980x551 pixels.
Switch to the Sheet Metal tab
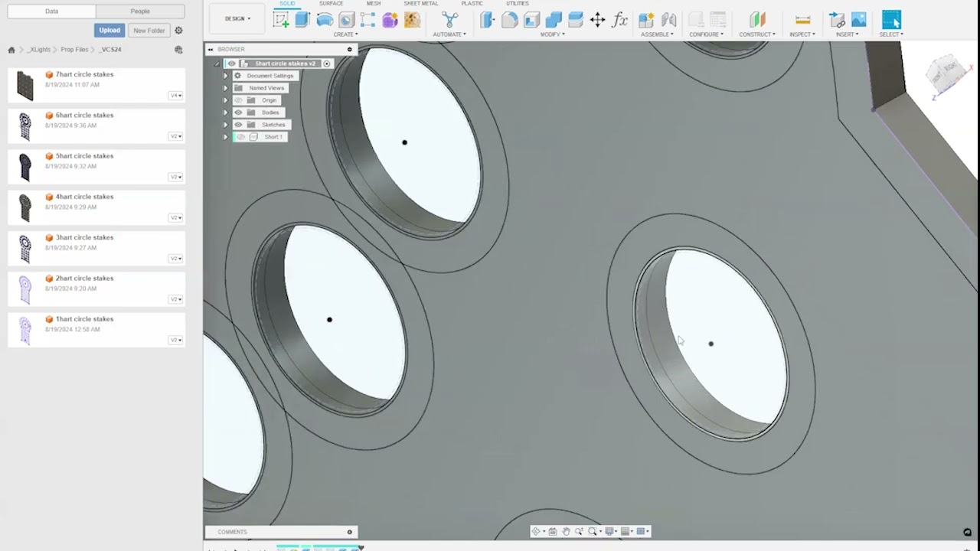pyautogui.click(x=420, y=4)
